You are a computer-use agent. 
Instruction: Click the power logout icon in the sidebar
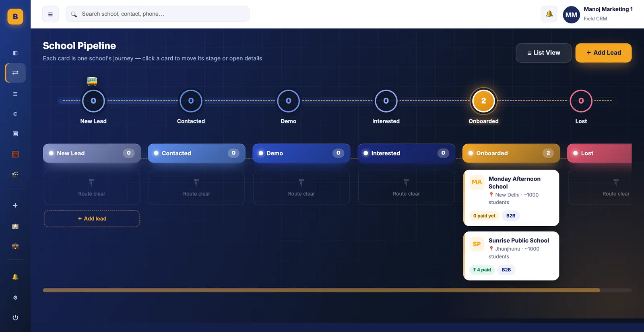pyautogui.click(x=15, y=318)
